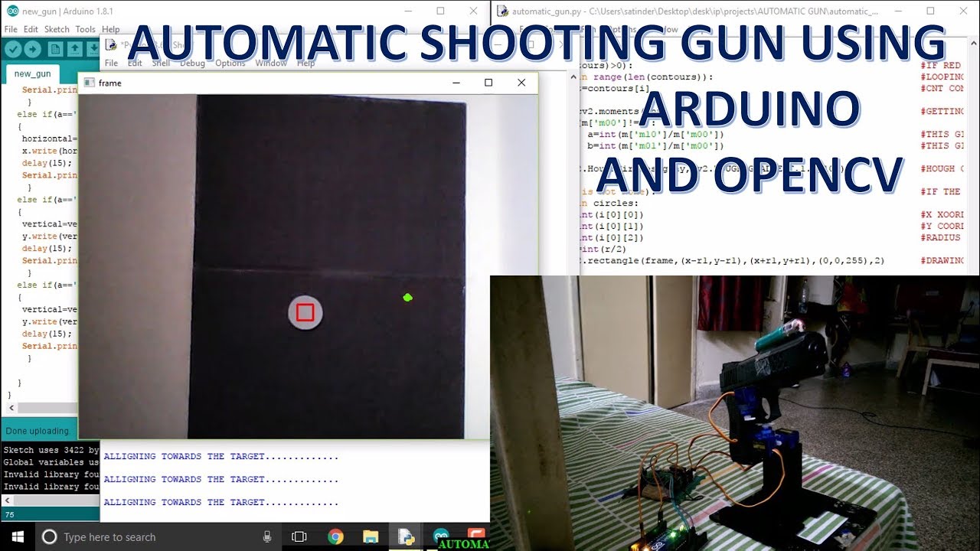The image size is (980, 551).
Task: Click the Python icon in automatic_gun.py title bar
Action: click(502, 11)
